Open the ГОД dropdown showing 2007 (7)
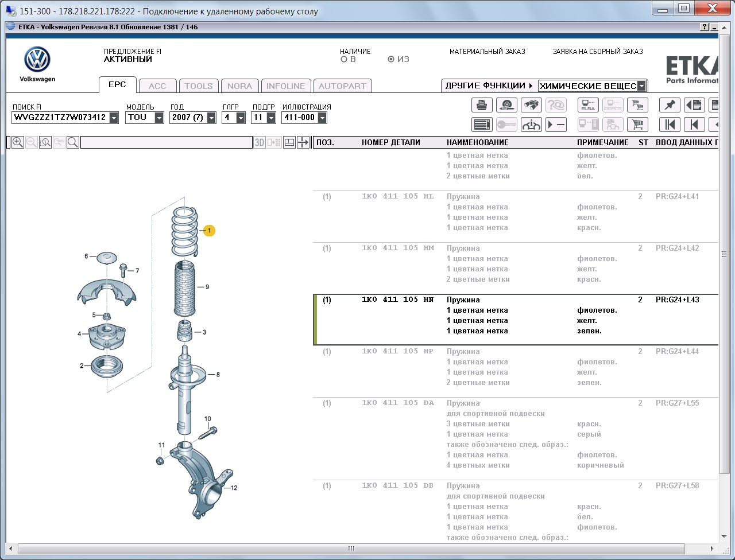This screenshot has width=735, height=560. [x=211, y=118]
